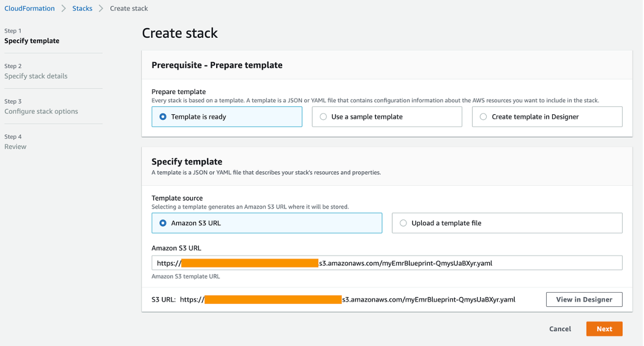The height and width of the screenshot is (346, 644).
Task: Choose Use a sample template option
Action: click(x=387, y=117)
